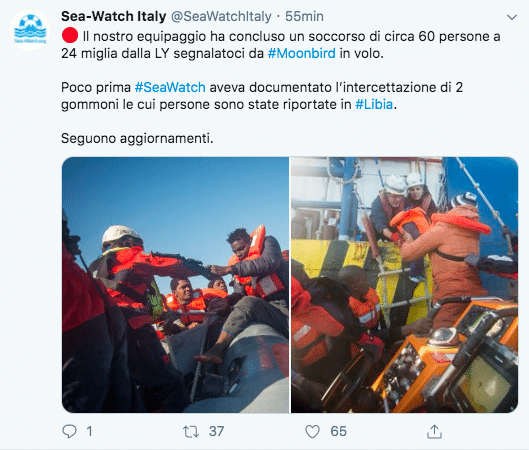Click the reply speech bubble icon

click(69, 431)
